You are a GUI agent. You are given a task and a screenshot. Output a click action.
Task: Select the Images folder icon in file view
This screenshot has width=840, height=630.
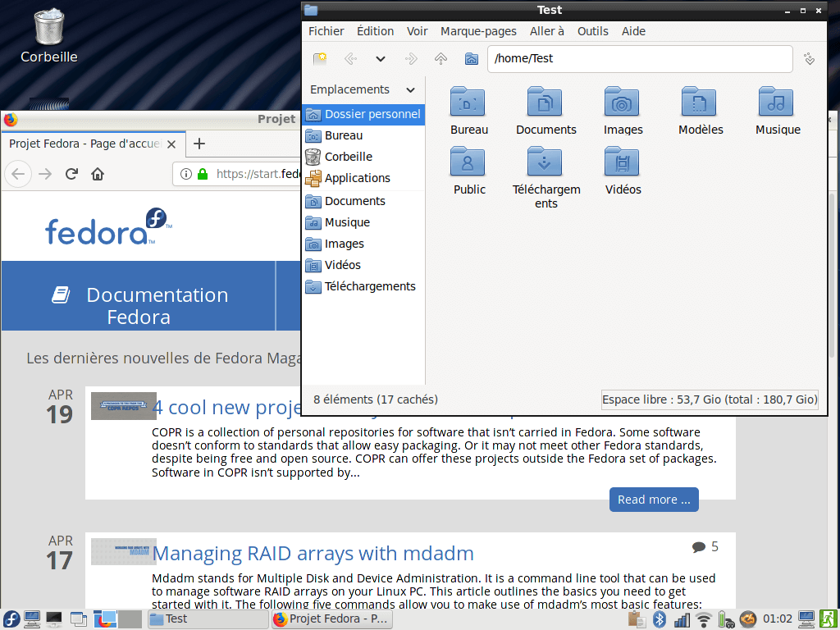coord(622,101)
